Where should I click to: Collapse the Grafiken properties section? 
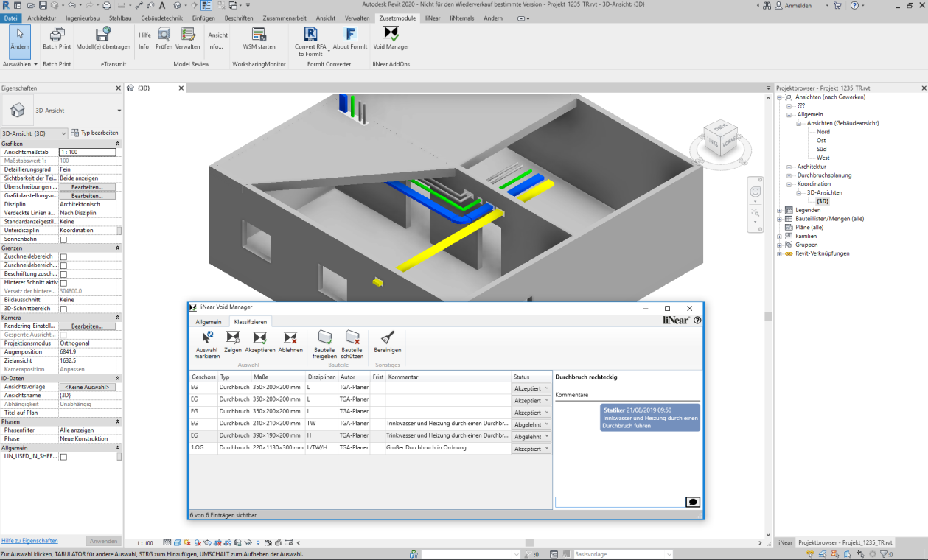click(118, 144)
